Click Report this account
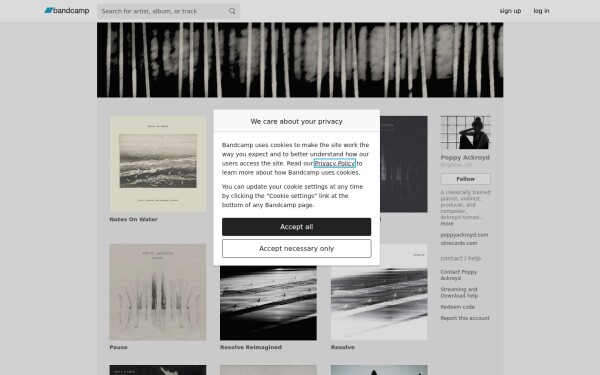The width and height of the screenshot is (600, 375). pyautogui.click(x=465, y=318)
